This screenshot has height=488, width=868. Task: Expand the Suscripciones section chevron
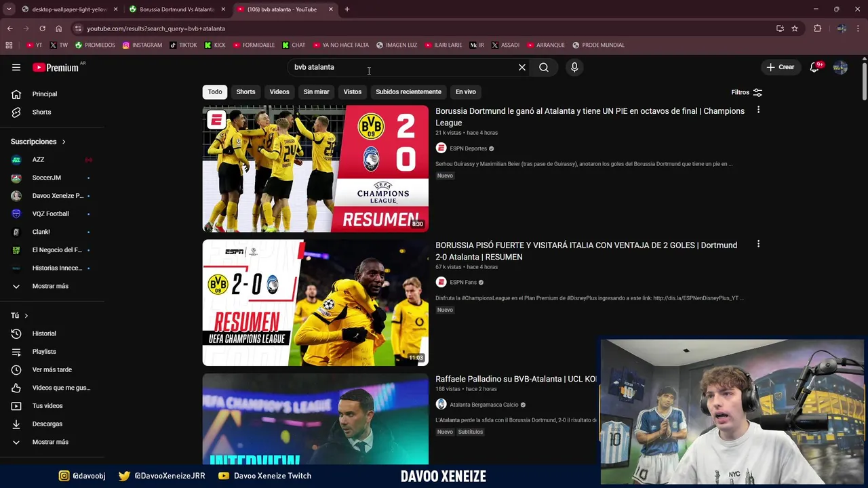(x=64, y=142)
